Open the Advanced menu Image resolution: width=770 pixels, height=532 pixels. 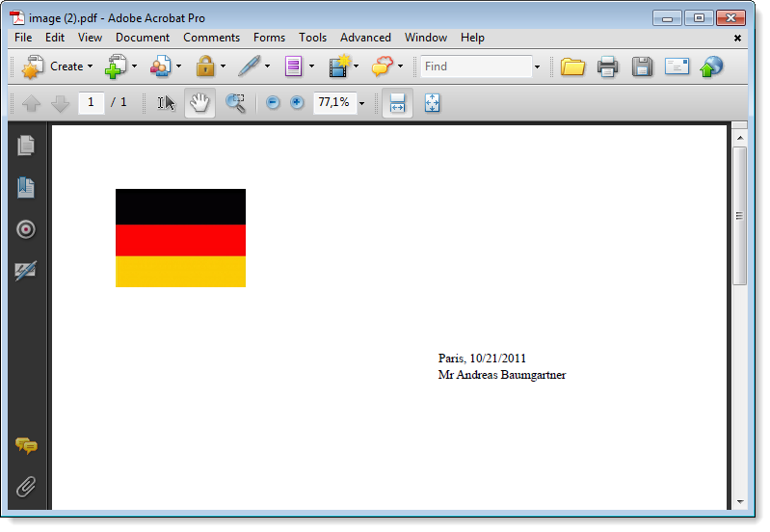(366, 38)
